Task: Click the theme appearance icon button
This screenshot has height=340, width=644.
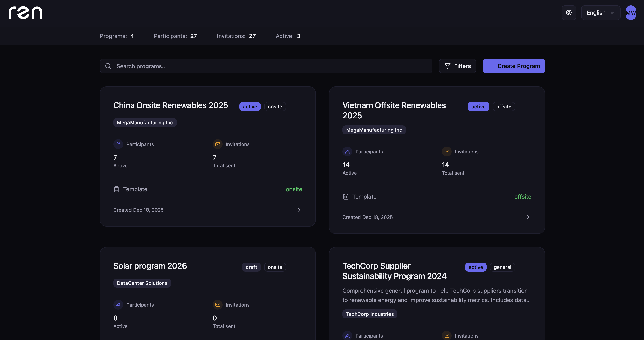Action: 569,13
